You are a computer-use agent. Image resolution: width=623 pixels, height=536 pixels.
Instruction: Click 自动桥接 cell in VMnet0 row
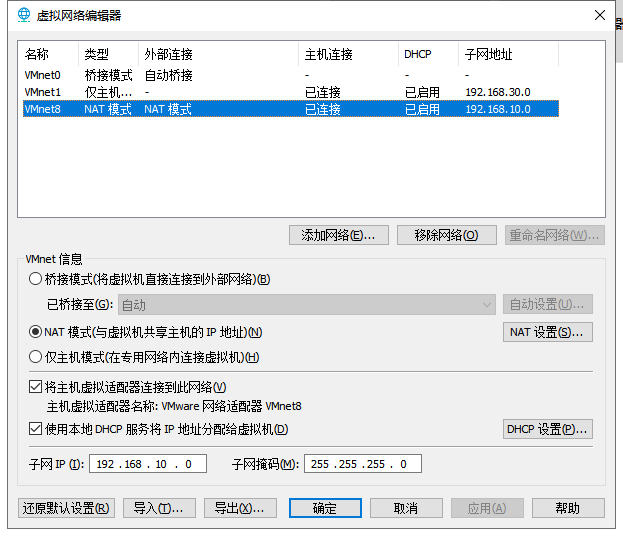pyautogui.click(x=168, y=75)
